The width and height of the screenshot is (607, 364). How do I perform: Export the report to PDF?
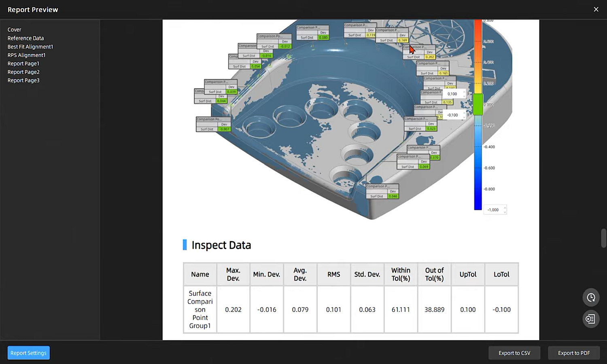coord(574,353)
